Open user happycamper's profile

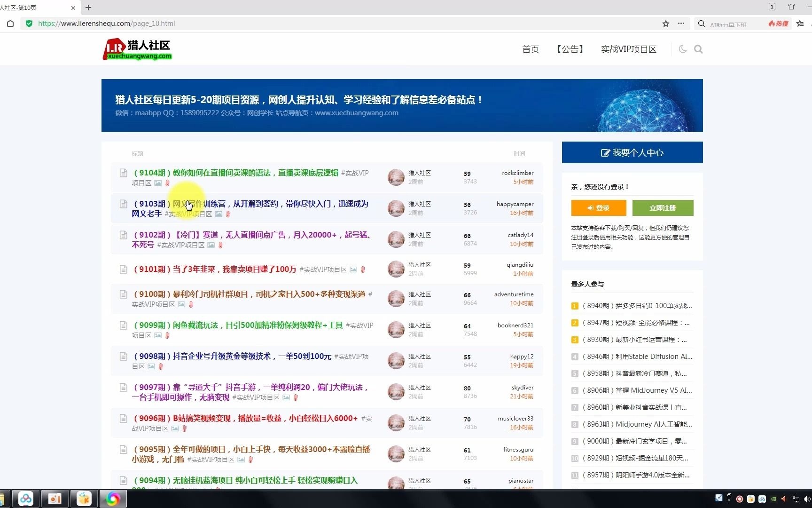pos(515,204)
